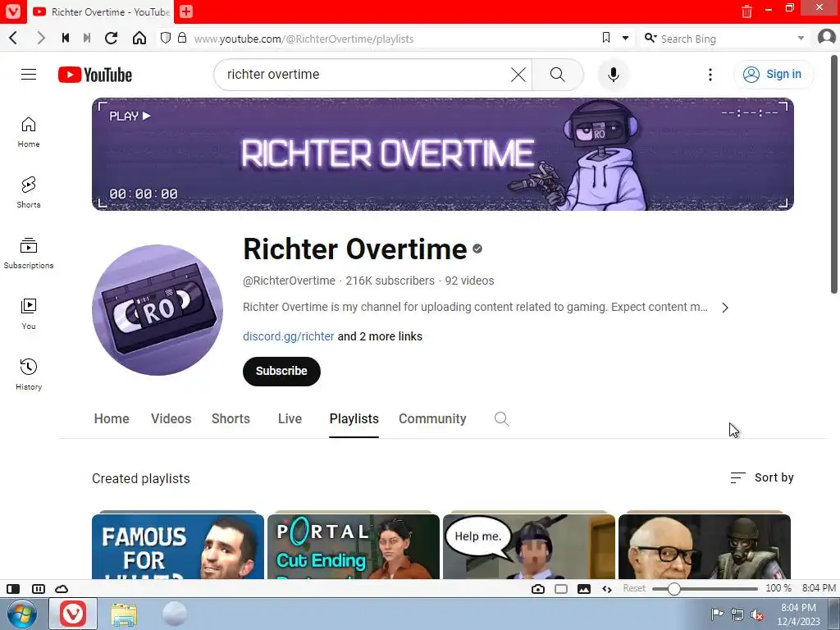This screenshot has height=630, width=840.
Task: Open the closed tabs trash icon
Action: click(746, 11)
